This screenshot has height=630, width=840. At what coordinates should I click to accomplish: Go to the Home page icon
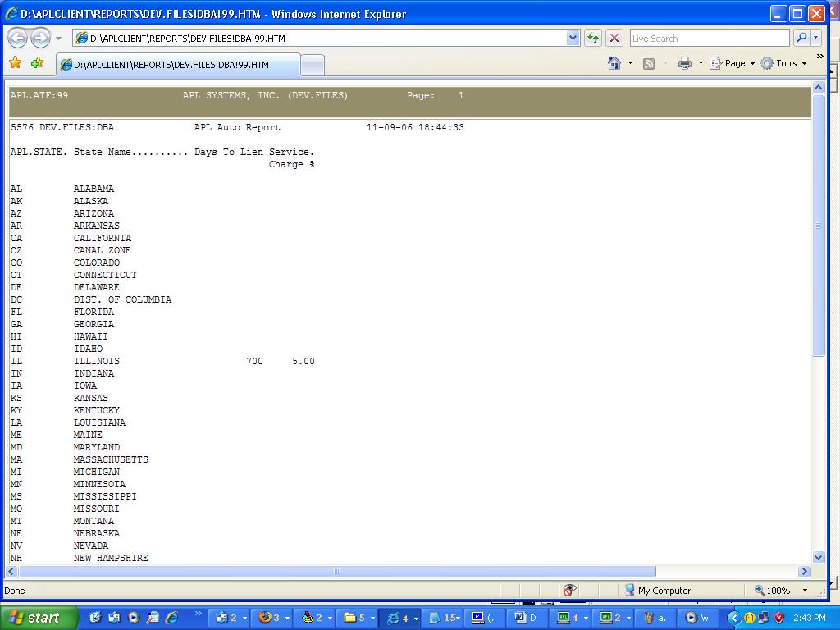(614, 63)
